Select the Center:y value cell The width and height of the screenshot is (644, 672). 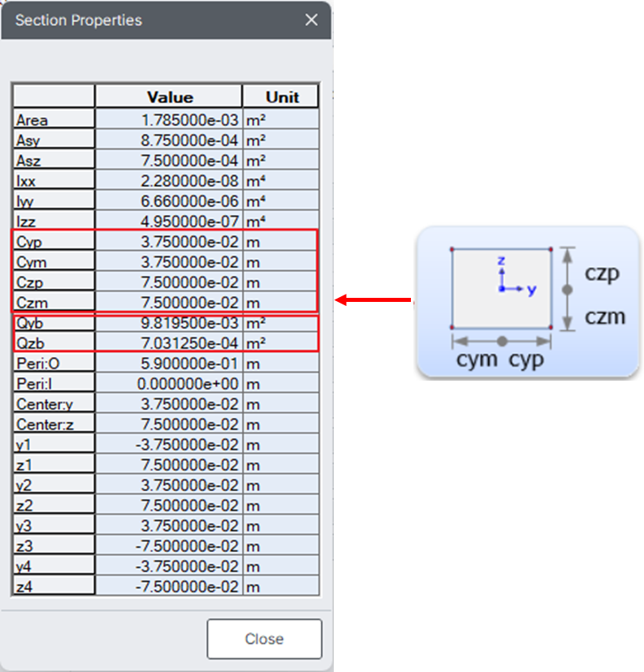pyautogui.click(x=169, y=403)
